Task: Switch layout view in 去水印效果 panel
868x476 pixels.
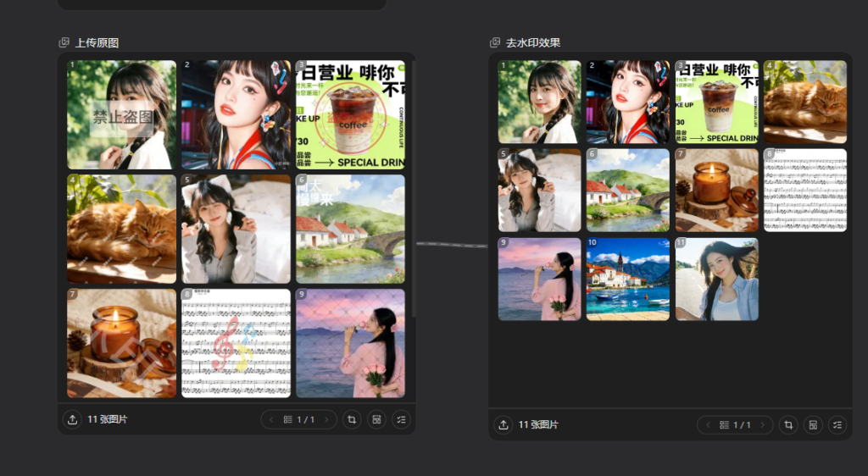Action: [x=813, y=425]
